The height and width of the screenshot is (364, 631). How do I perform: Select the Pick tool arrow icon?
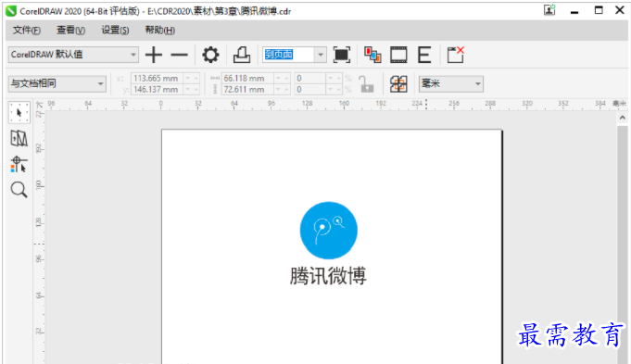[x=19, y=112]
